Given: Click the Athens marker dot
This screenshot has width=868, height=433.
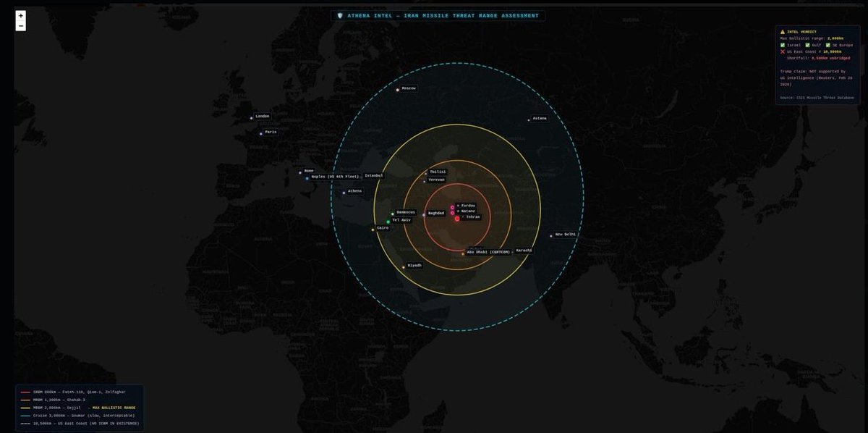Looking at the screenshot, I should point(344,193).
